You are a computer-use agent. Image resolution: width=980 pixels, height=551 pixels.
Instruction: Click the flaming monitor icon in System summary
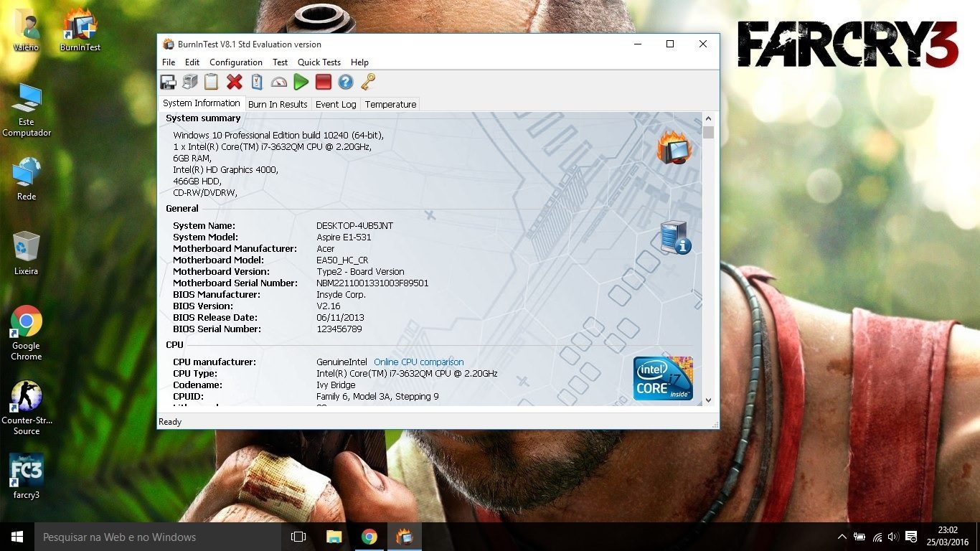(674, 148)
